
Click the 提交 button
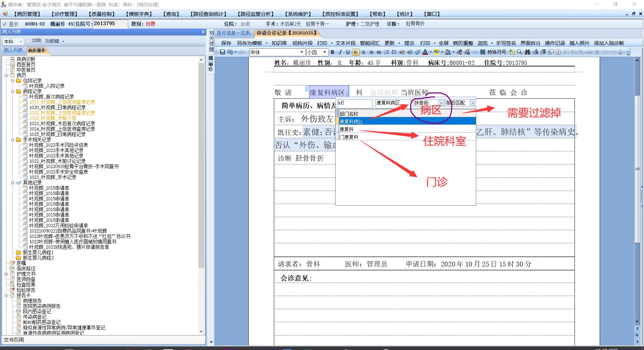409,43
